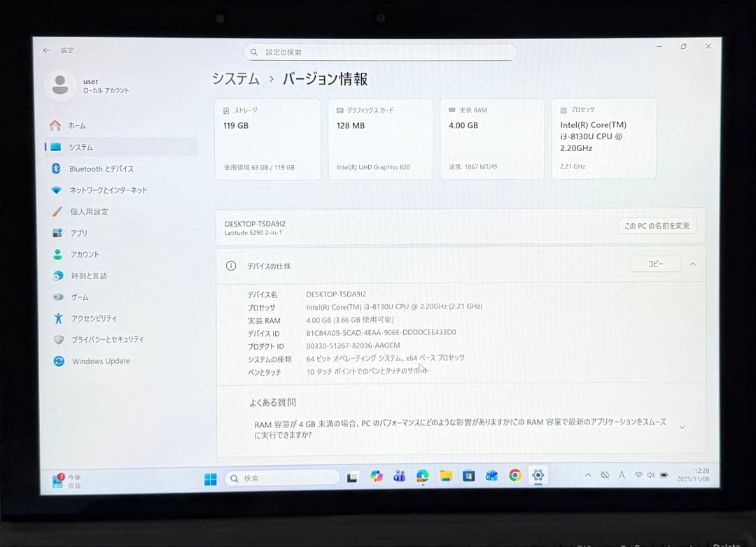This screenshot has width=756, height=547.
Task: Open Microsoft Teams from the taskbar
Action: click(399, 476)
